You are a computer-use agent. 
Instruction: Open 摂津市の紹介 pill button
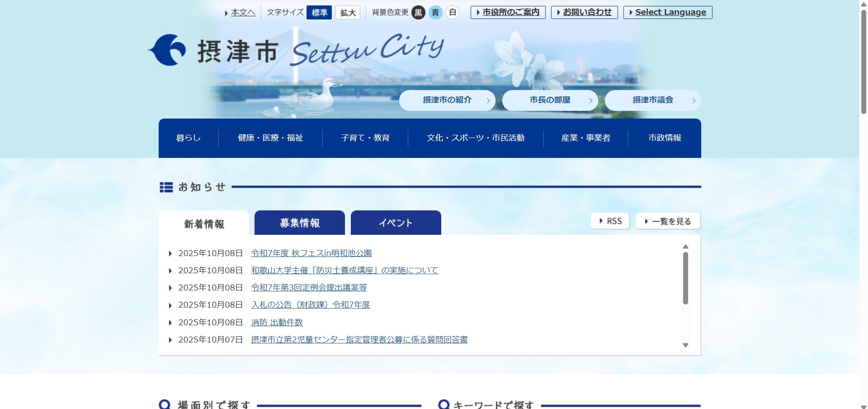click(447, 100)
